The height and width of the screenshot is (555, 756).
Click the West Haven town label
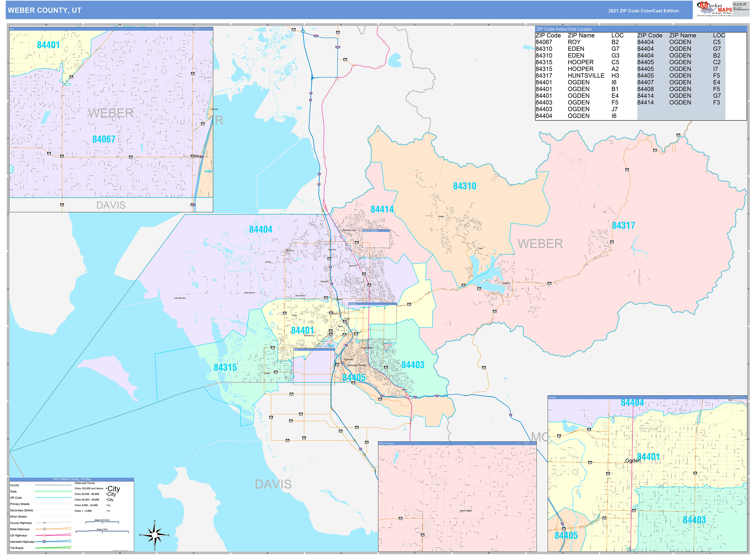pyautogui.click(x=309, y=336)
